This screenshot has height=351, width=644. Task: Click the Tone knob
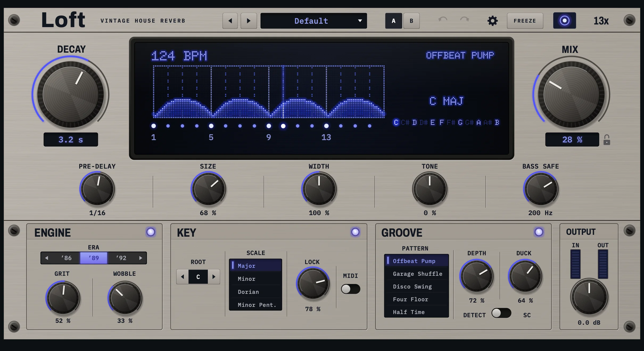coord(430,189)
